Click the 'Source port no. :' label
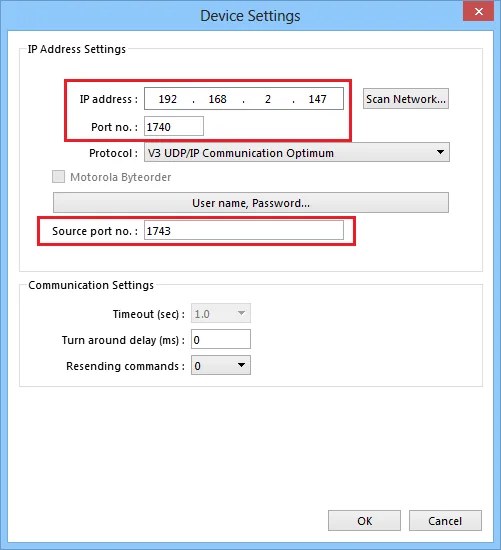 (95, 231)
